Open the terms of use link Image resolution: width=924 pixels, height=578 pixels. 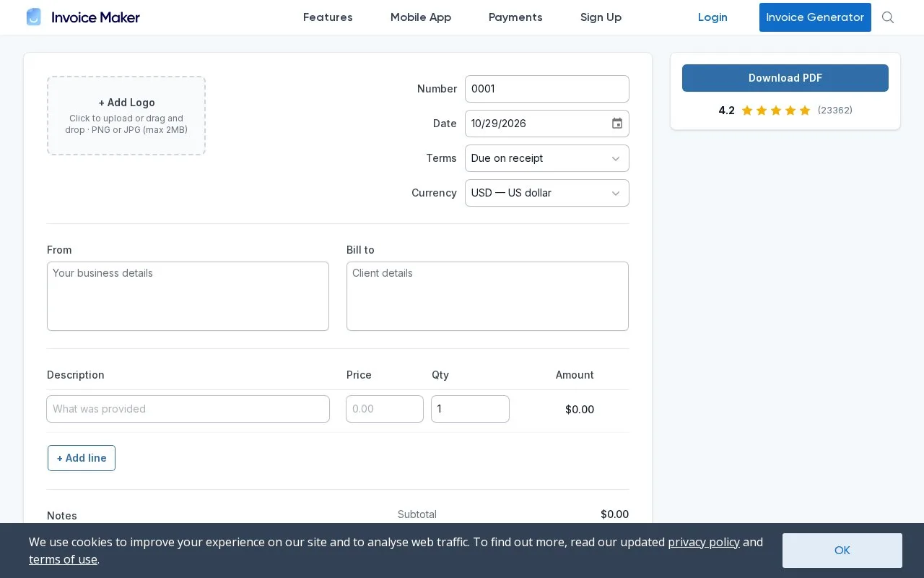[63, 559]
